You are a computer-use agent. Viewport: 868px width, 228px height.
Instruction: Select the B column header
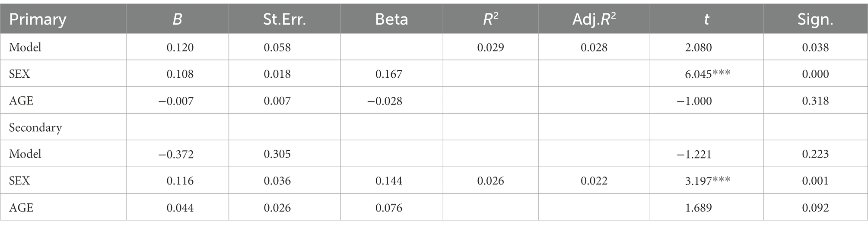click(x=177, y=19)
